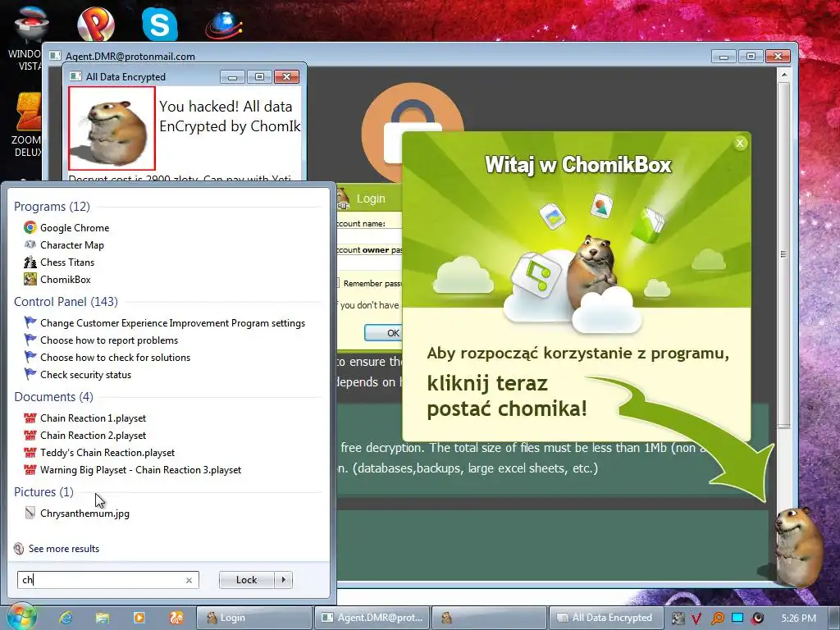Image resolution: width=840 pixels, height=630 pixels.
Task: Open Teddy's Chain Reaction.playset document
Action: [x=99, y=453]
